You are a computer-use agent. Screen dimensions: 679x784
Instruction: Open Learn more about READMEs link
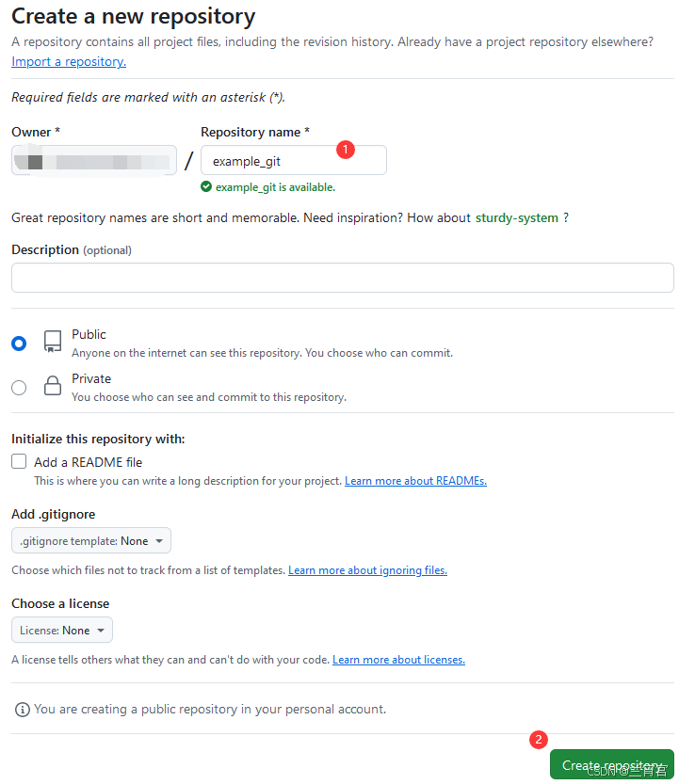point(416,481)
